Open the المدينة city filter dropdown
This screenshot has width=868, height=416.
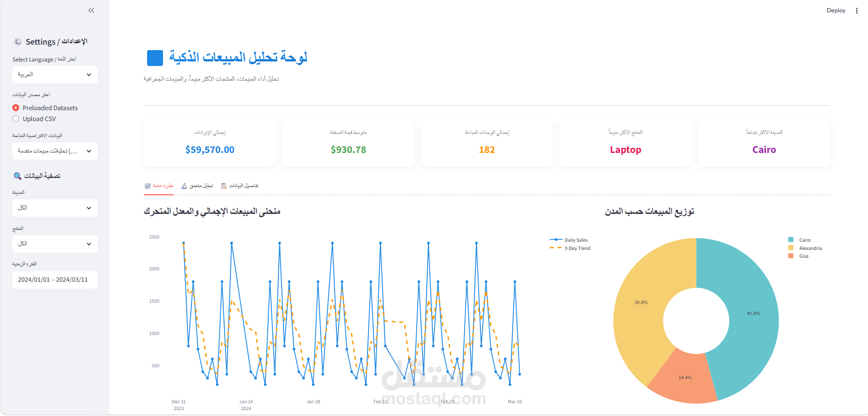55,208
